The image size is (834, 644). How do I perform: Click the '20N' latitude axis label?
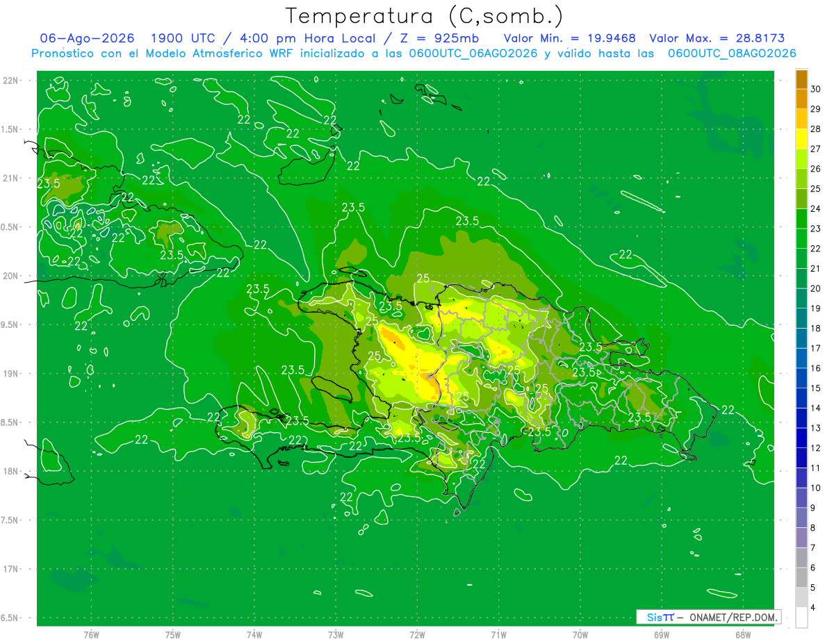click(x=10, y=276)
